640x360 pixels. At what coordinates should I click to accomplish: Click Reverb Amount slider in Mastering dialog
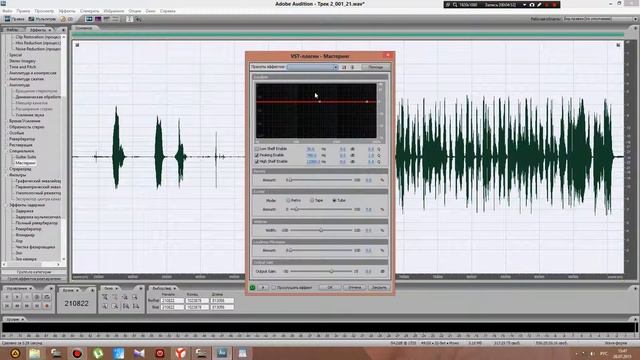point(321,180)
